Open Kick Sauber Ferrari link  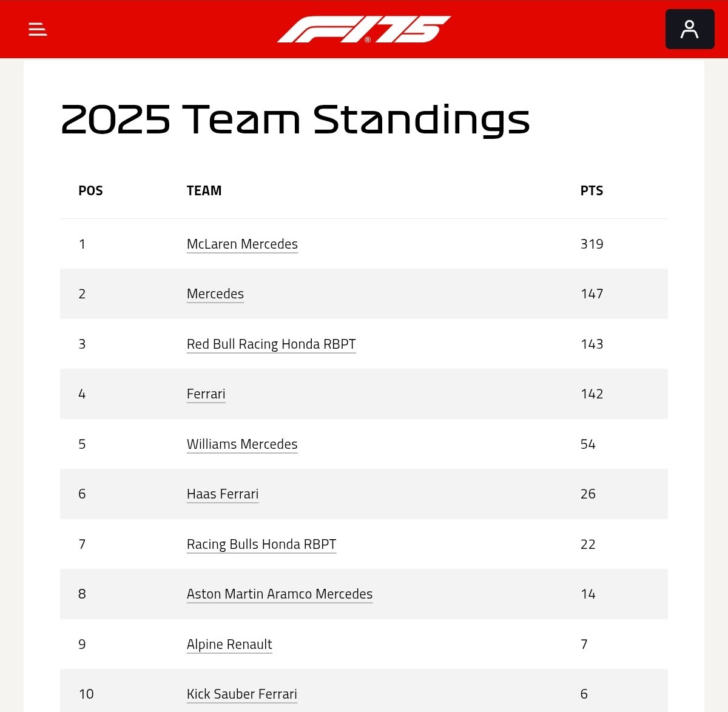point(242,694)
